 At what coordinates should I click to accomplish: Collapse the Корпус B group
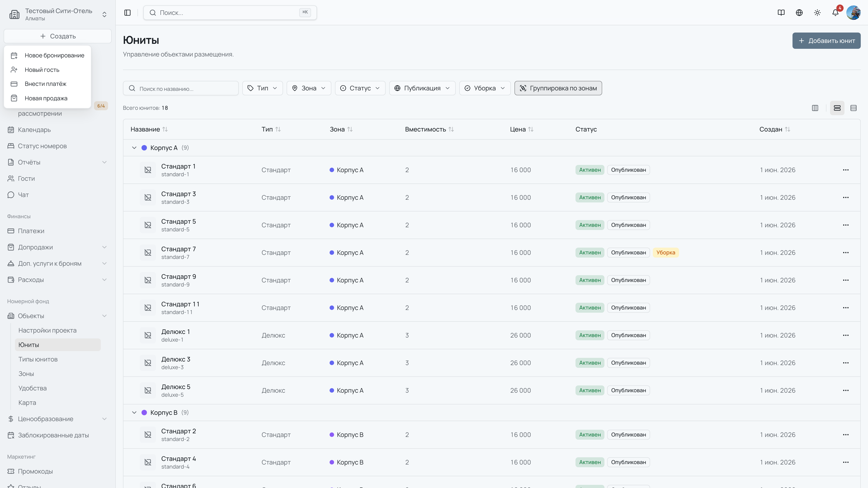point(134,413)
